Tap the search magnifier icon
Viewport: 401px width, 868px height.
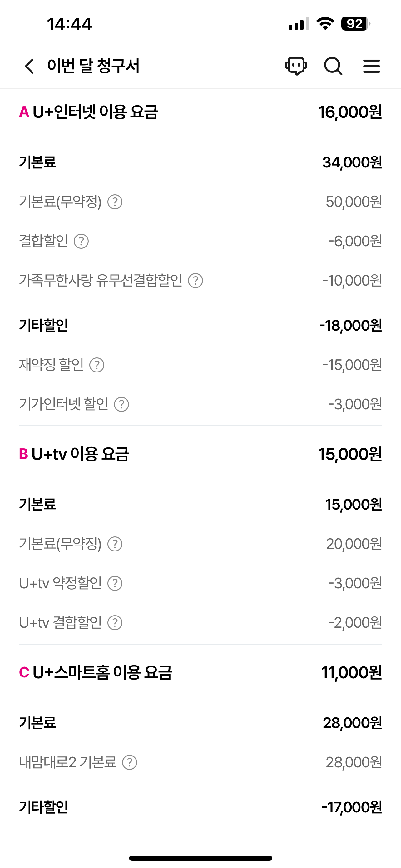click(333, 66)
